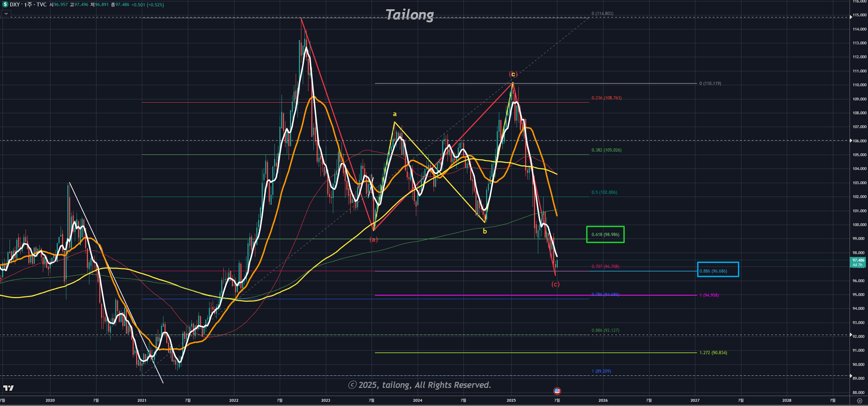Select the blue-boxed 0.886 (96.686) Fib label

pos(713,271)
